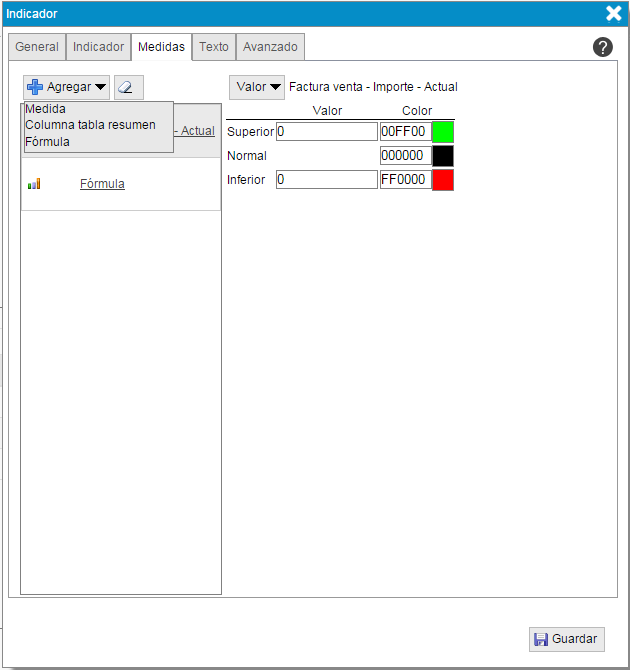Image resolution: width=630 pixels, height=670 pixels.
Task: Expand the Valor dropdown button
Action: (257, 87)
